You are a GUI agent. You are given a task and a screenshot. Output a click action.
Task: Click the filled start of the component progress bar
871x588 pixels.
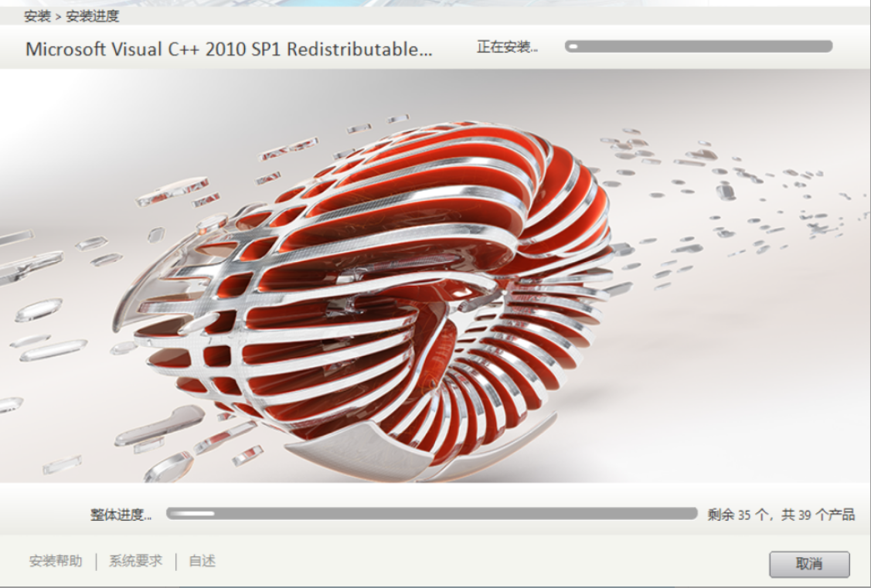[x=573, y=46]
